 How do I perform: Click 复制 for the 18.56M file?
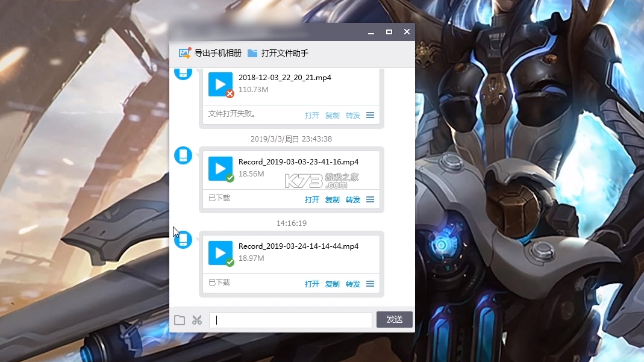333,199
